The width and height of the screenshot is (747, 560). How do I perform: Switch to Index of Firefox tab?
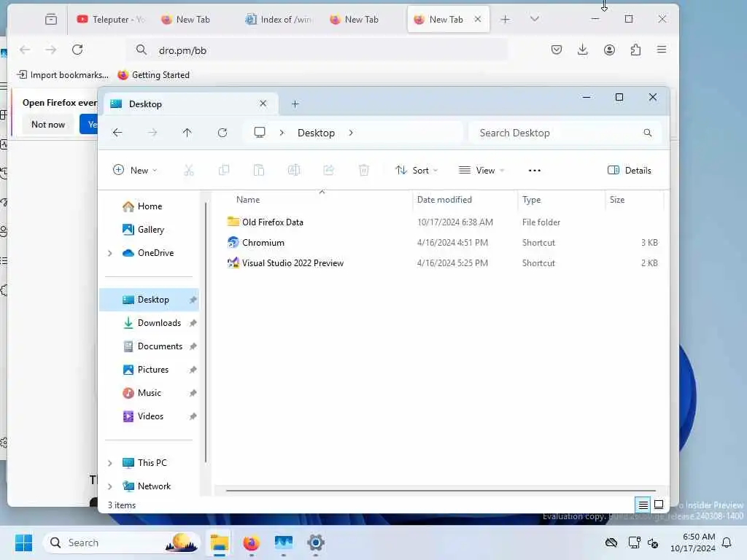[278, 20]
